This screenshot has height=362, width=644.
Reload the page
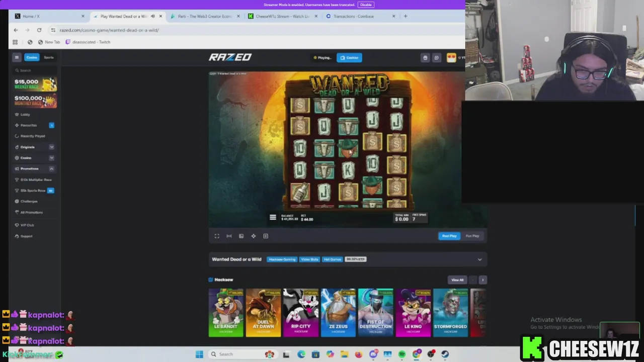point(39,30)
